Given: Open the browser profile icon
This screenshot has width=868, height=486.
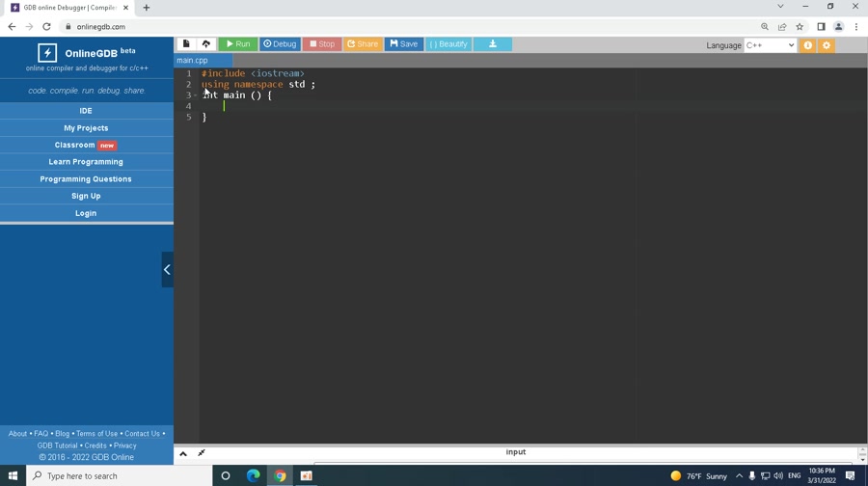Looking at the screenshot, I should click(x=839, y=27).
